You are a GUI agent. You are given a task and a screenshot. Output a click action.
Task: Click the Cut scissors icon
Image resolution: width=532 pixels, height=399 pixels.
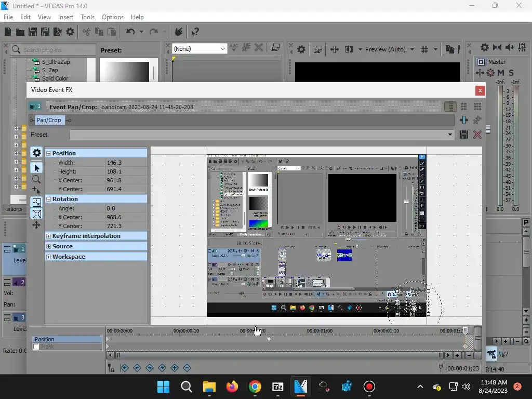point(87,32)
